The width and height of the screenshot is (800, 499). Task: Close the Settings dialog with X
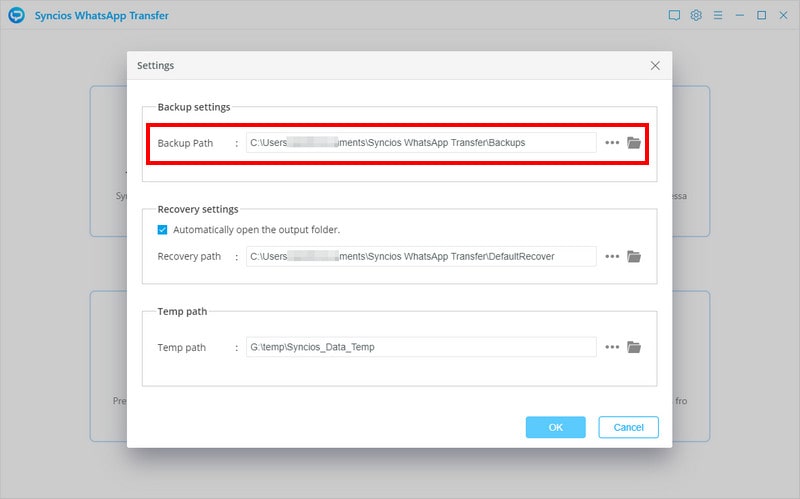(655, 66)
